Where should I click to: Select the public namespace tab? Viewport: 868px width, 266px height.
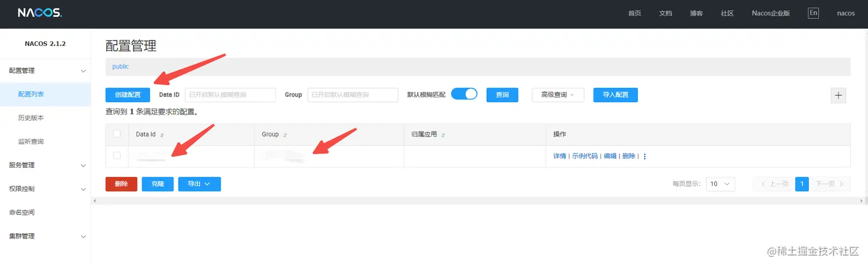(x=121, y=67)
